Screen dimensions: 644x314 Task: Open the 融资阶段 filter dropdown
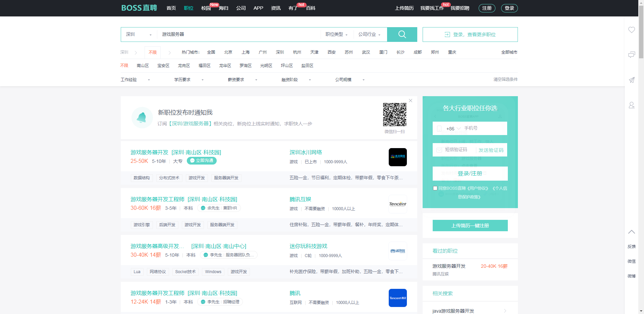pyautogui.click(x=297, y=80)
